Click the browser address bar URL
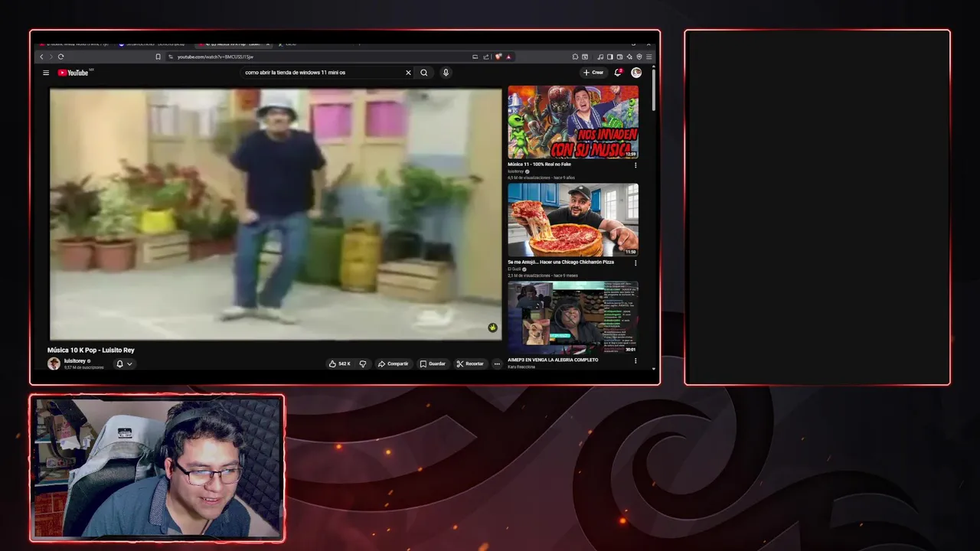Viewport: 980px width, 551px height. tap(215, 57)
